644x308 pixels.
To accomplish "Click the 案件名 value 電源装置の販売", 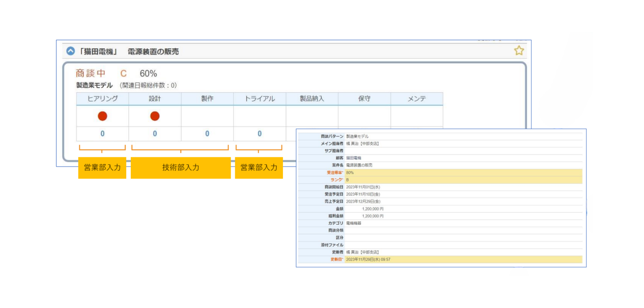I will point(359,165).
